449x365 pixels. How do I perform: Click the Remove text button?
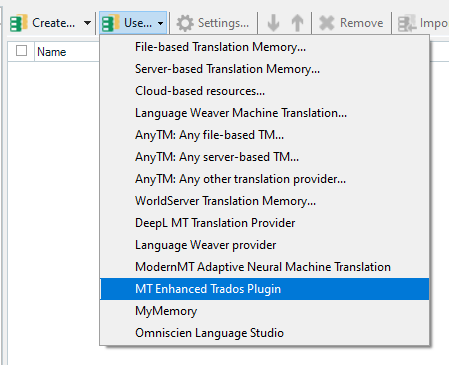[x=362, y=23]
